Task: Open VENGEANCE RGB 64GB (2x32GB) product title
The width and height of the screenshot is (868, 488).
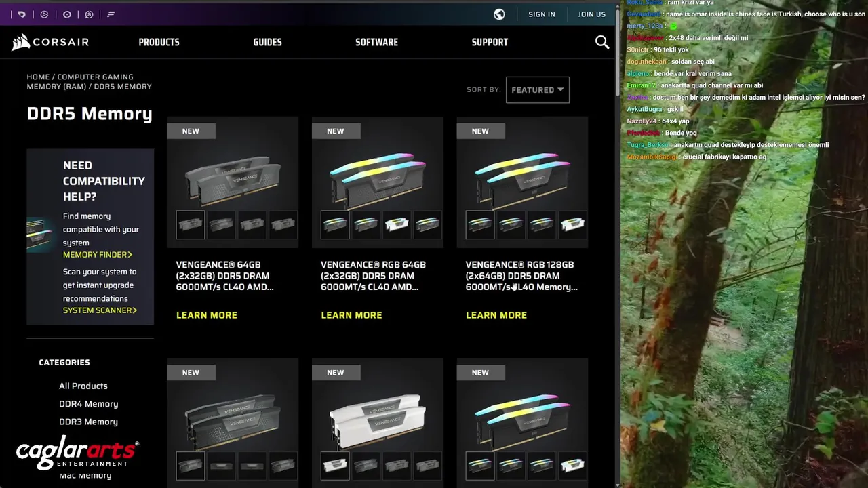Action: pos(373,276)
